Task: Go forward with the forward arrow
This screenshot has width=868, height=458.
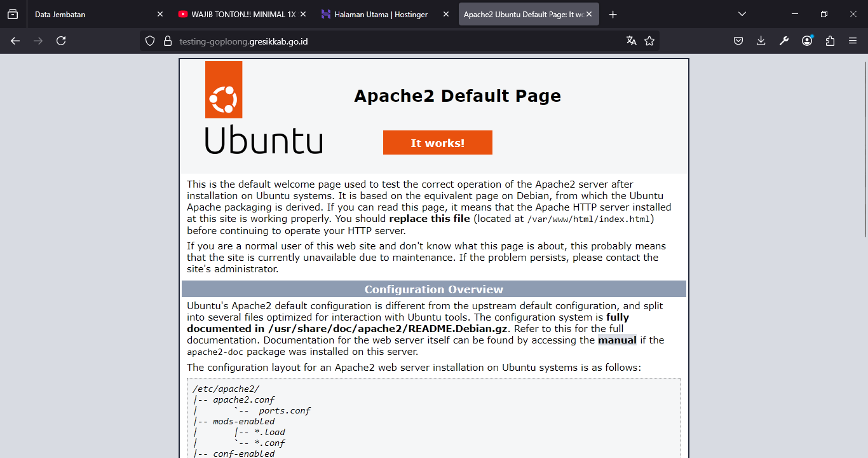Action: (x=38, y=41)
